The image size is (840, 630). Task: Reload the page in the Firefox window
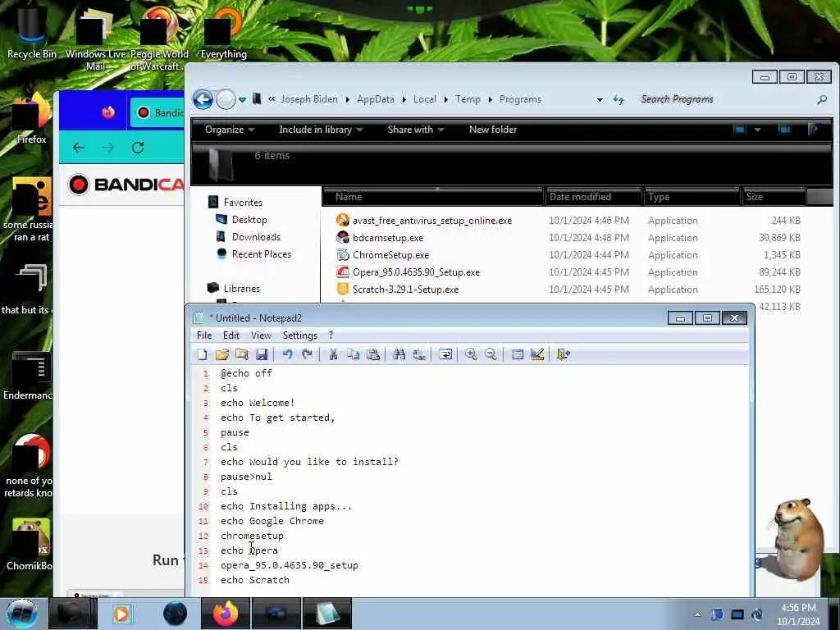(x=138, y=148)
